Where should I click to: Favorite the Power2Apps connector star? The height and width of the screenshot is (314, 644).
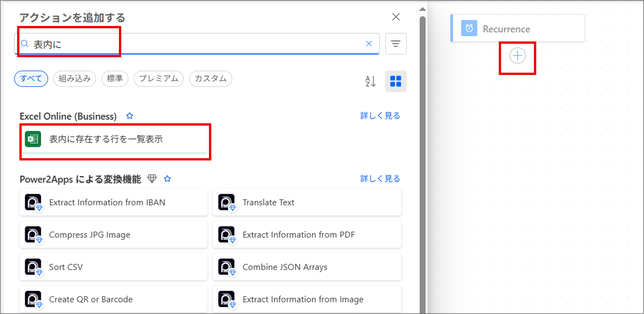(x=168, y=179)
